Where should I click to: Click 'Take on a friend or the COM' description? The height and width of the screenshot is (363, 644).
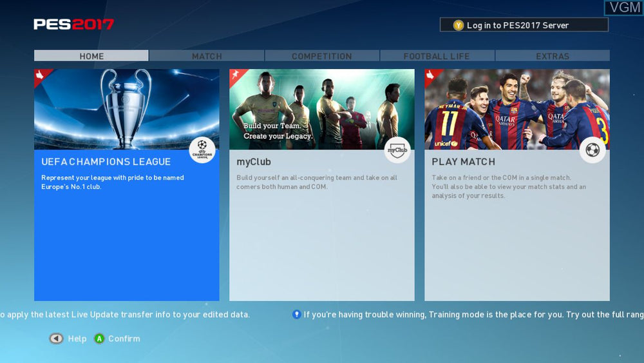tap(509, 186)
